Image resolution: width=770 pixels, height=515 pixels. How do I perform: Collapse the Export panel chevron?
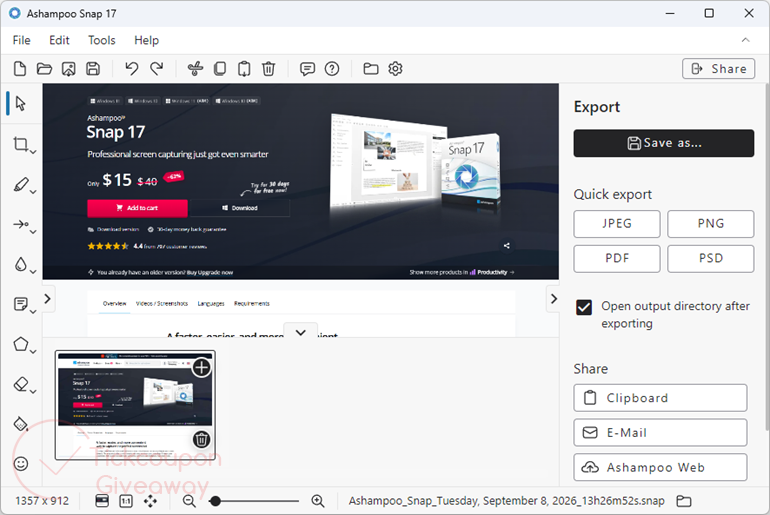click(553, 298)
